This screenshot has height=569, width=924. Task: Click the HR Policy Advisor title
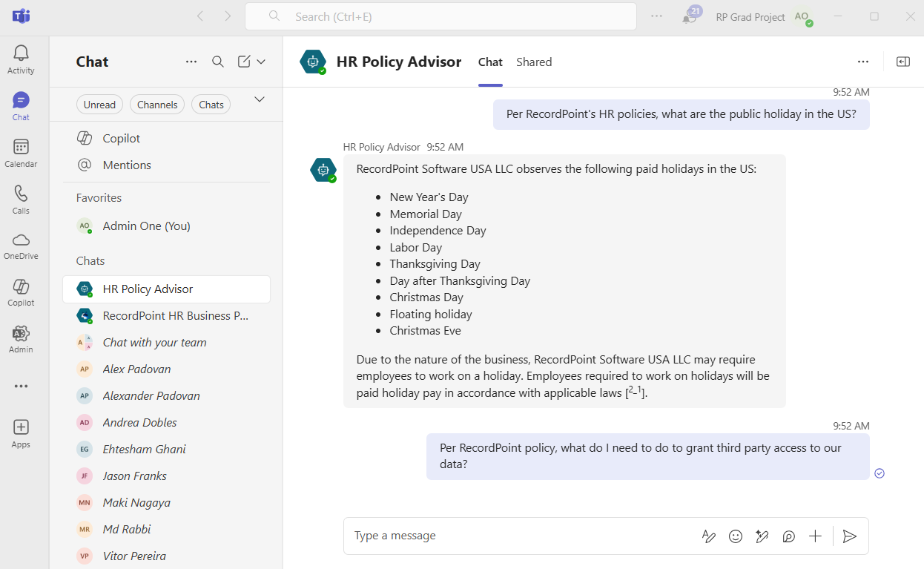(x=399, y=62)
